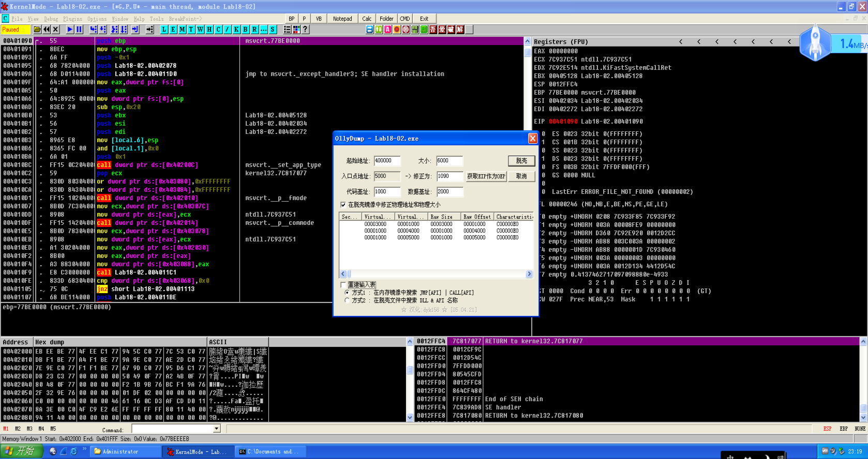
Task: Open References window with R icon
Action: tap(255, 29)
